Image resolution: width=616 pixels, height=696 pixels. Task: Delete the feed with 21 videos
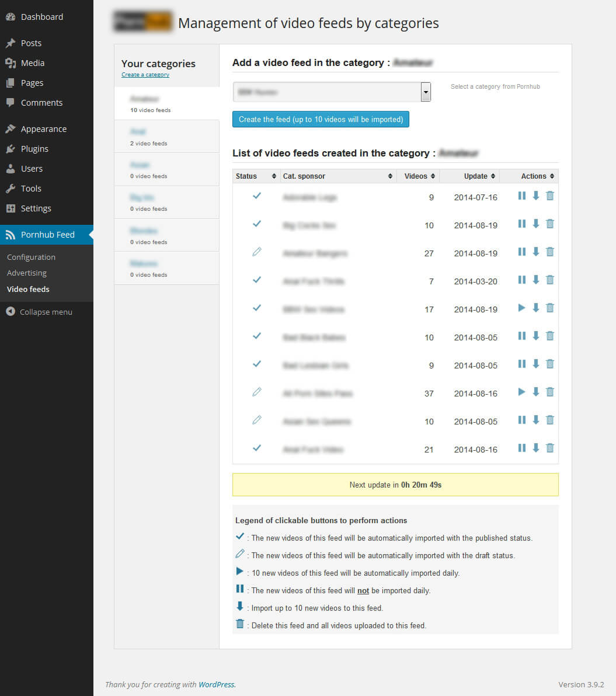coord(550,448)
